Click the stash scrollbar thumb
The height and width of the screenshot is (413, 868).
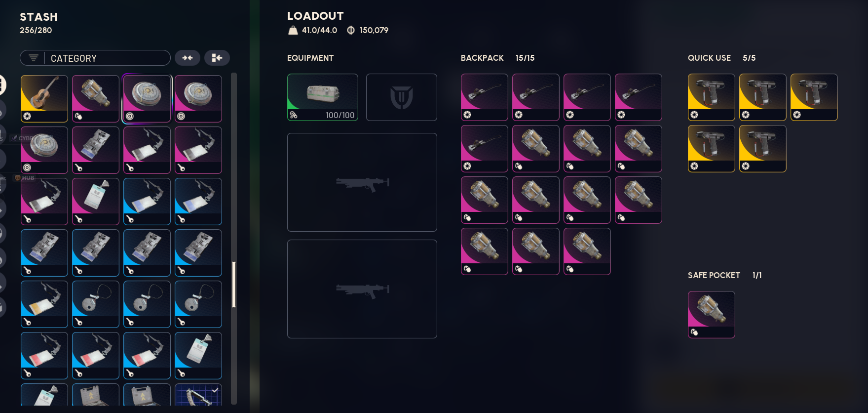[234, 285]
